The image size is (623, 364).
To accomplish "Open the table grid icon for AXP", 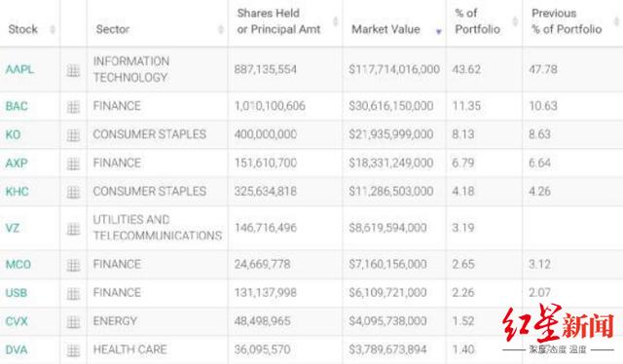I will (73, 164).
